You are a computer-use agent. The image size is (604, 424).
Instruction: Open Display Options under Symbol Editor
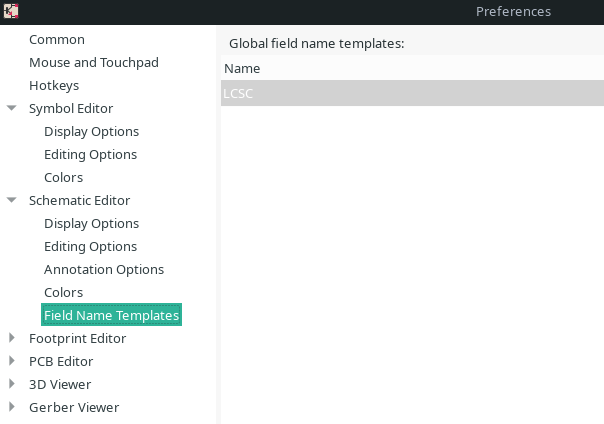[x=91, y=132]
